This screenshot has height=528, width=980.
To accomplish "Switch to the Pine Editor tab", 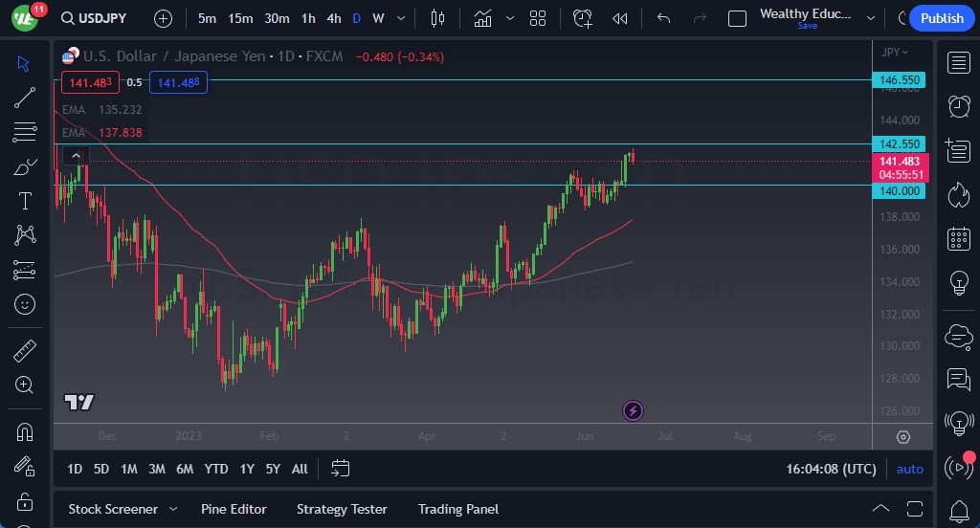I will [234, 509].
